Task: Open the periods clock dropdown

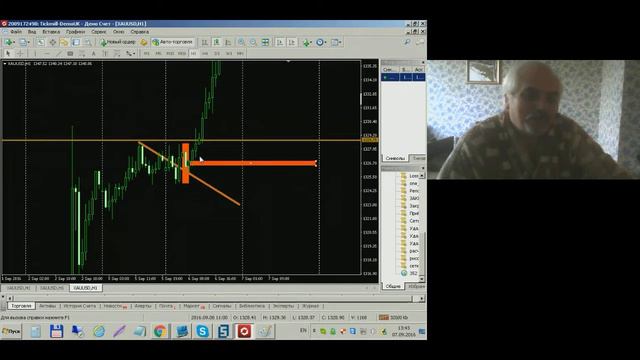Action: point(321,42)
